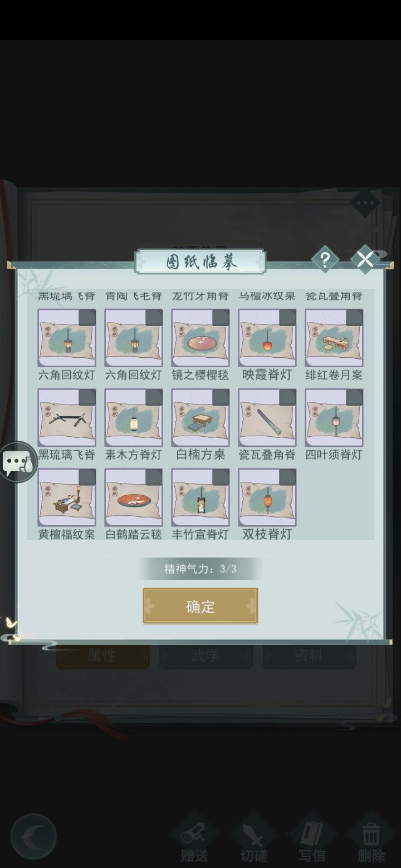This screenshot has width=401, height=868.
Task: Switch to the 属性 tab
Action: pos(102,656)
